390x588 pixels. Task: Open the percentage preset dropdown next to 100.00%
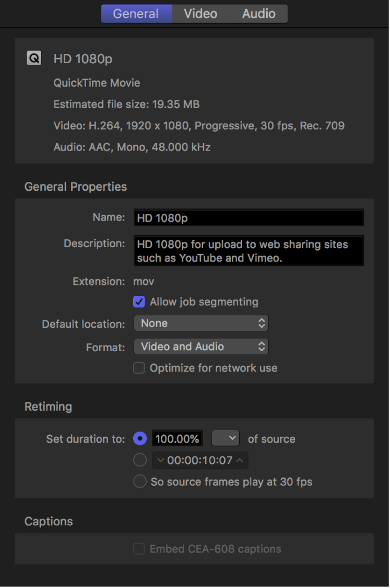tap(225, 438)
